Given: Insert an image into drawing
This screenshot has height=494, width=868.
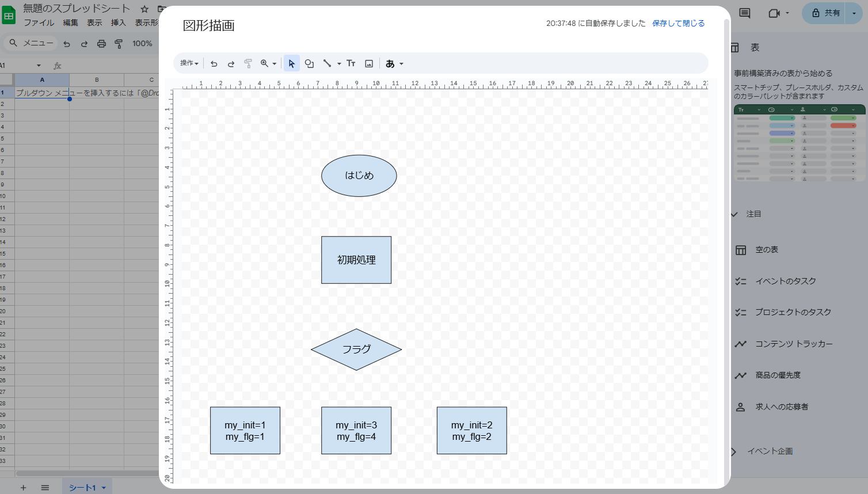Looking at the screenshot, I should pyautogui.click(x=369, y=64).
